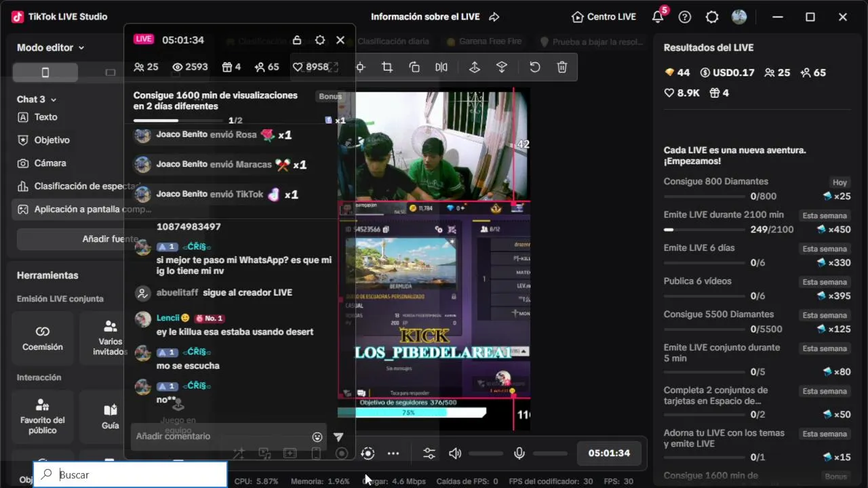868x488 pixels.
Task: Move the layer up in the stack
Action: click(475, 67)
